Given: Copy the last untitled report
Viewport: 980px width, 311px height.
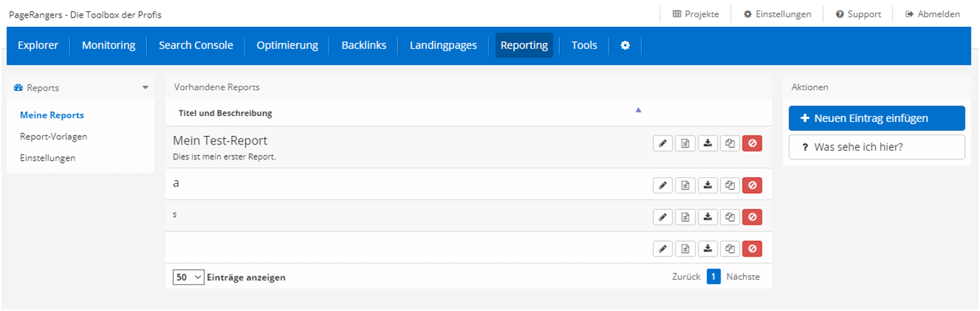Looking at the screenshot, I should point(730,248).
